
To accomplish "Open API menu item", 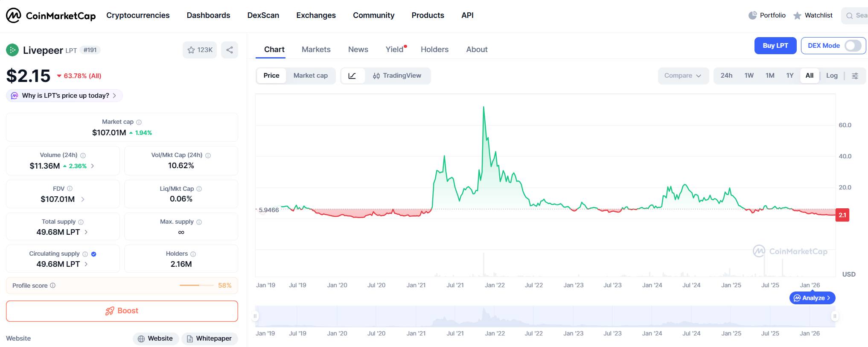I will tap(467, 15).
